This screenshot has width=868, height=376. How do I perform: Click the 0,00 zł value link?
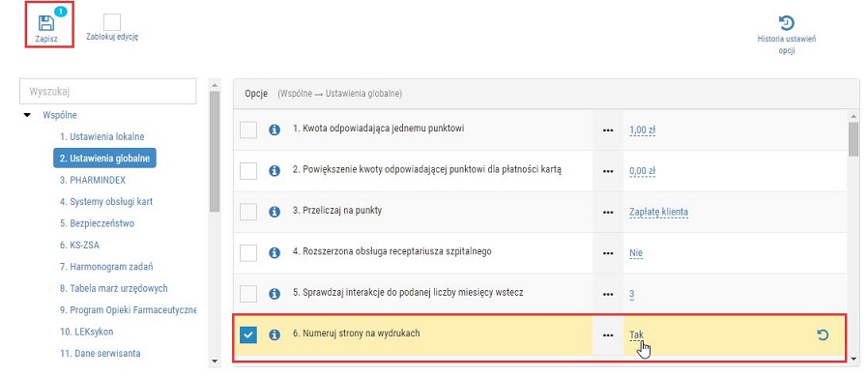coord(642,171)
